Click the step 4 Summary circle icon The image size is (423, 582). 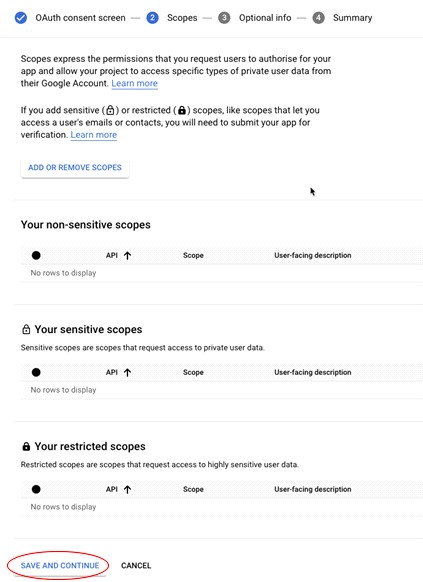click(x=318, y=18)
